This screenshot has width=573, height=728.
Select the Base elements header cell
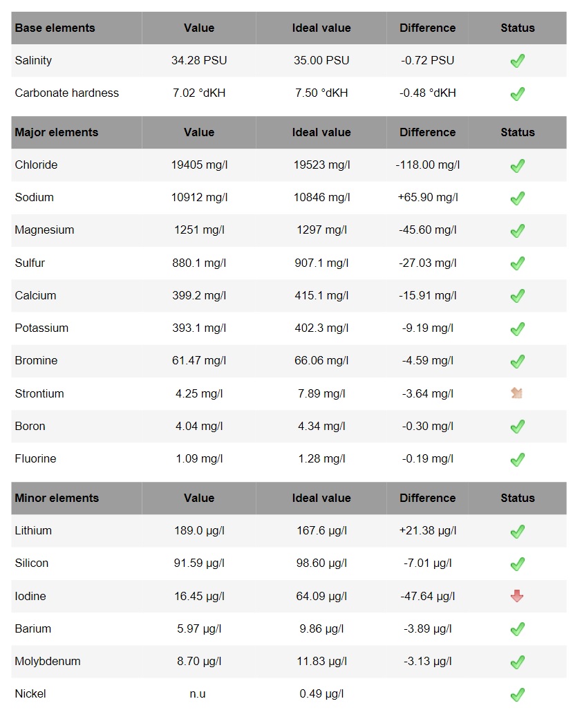click(77, 28)
